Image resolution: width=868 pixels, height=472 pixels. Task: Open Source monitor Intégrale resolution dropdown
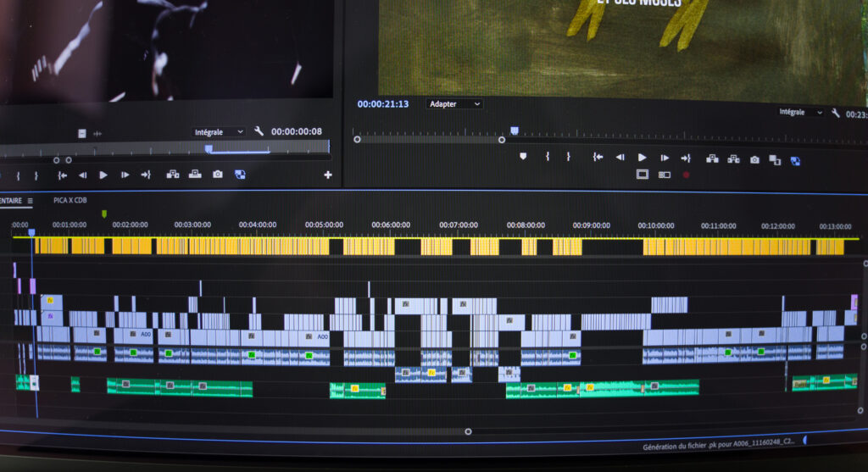[219, 132]
